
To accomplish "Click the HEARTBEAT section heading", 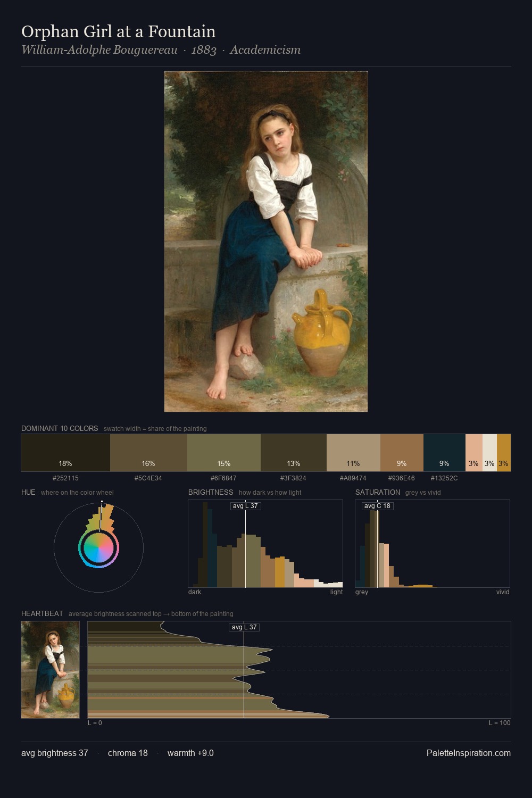I will (x=42, y=613).
